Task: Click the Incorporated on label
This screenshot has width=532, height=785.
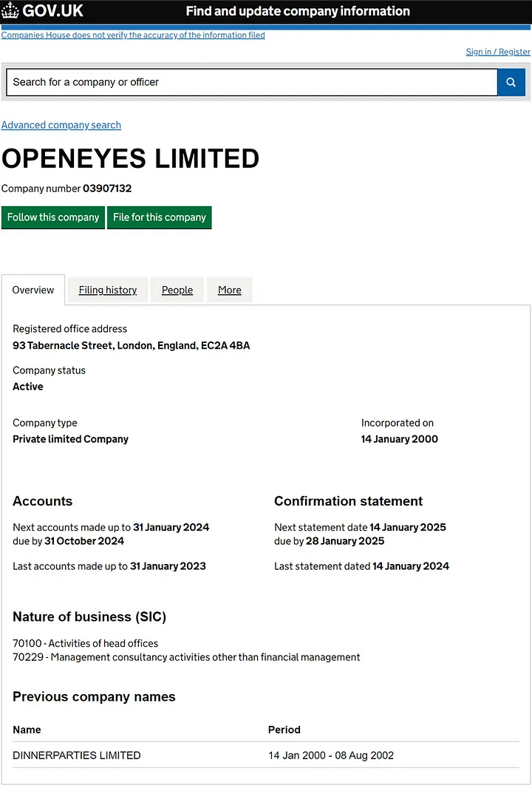Action: click(398, 423)
